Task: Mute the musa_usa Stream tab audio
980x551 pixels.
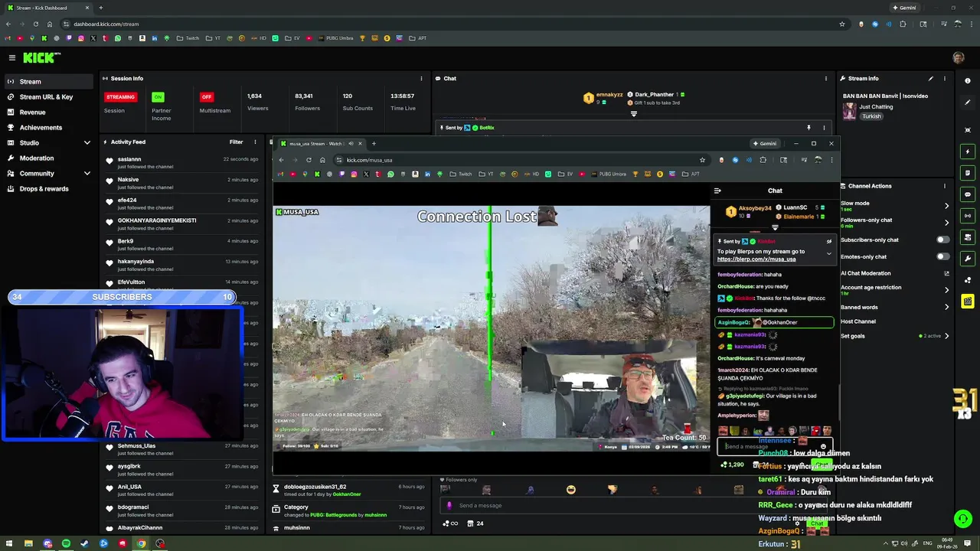Action: [351, 144]
